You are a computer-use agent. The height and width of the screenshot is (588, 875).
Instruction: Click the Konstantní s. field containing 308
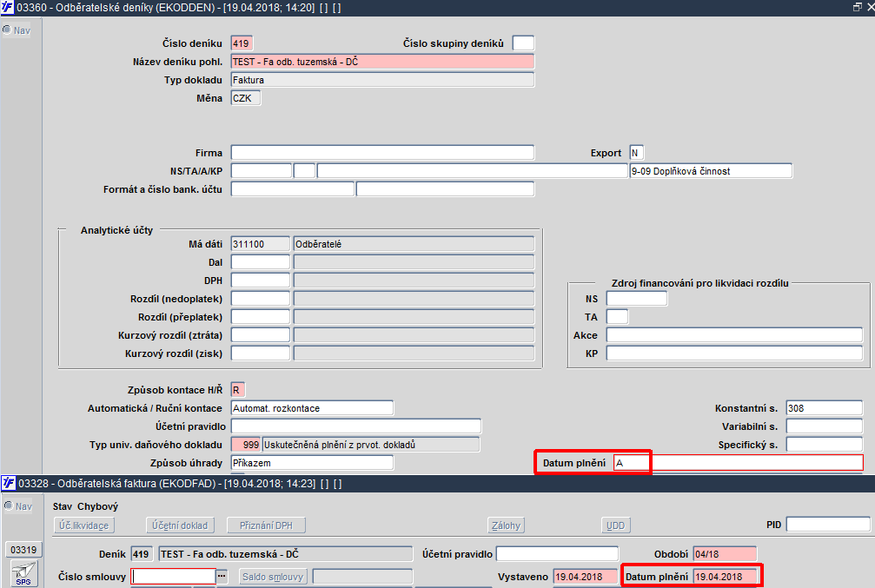click(825, 408)
